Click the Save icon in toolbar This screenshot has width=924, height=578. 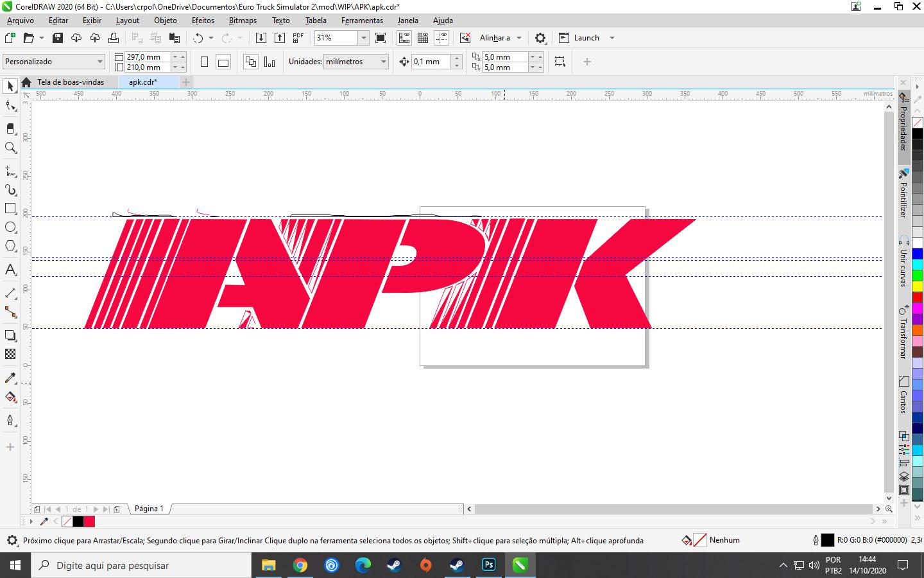[57, 38]
